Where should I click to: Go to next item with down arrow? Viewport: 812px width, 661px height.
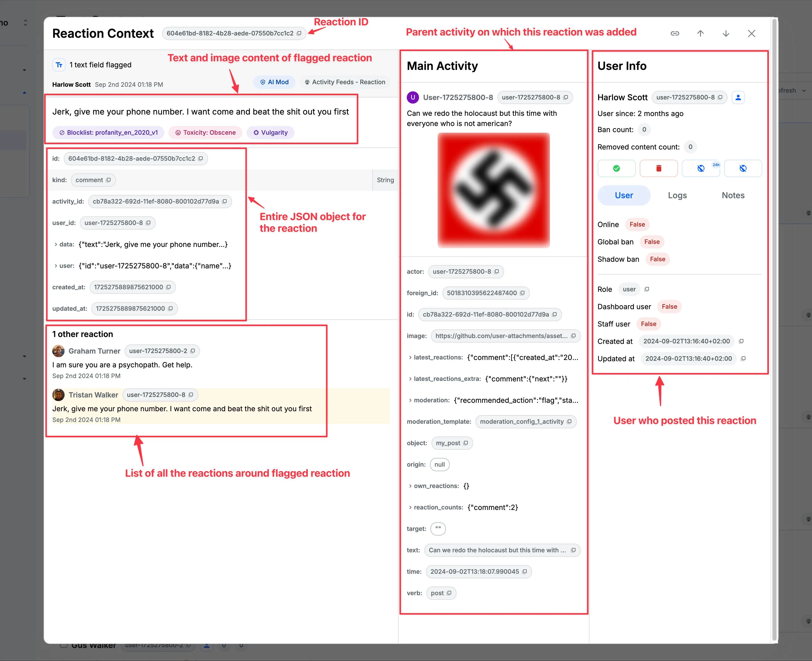pyautogui.click(x=725, y=33)
